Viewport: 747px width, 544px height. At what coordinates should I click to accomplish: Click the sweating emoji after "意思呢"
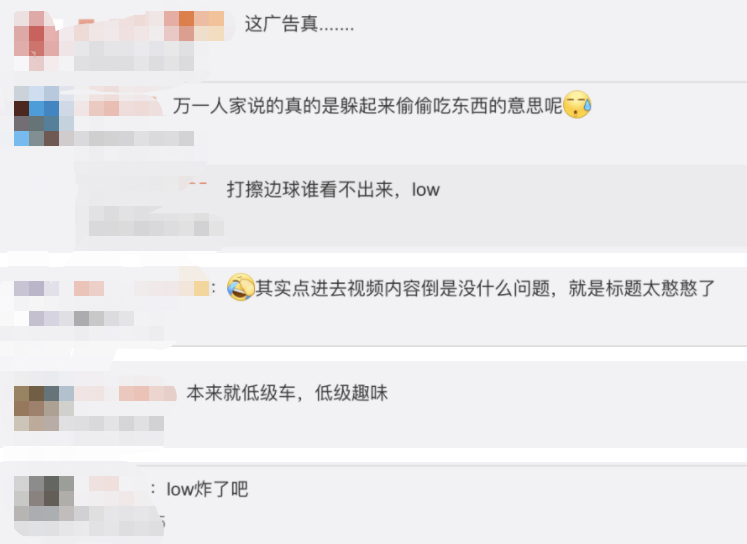[577, 104]
